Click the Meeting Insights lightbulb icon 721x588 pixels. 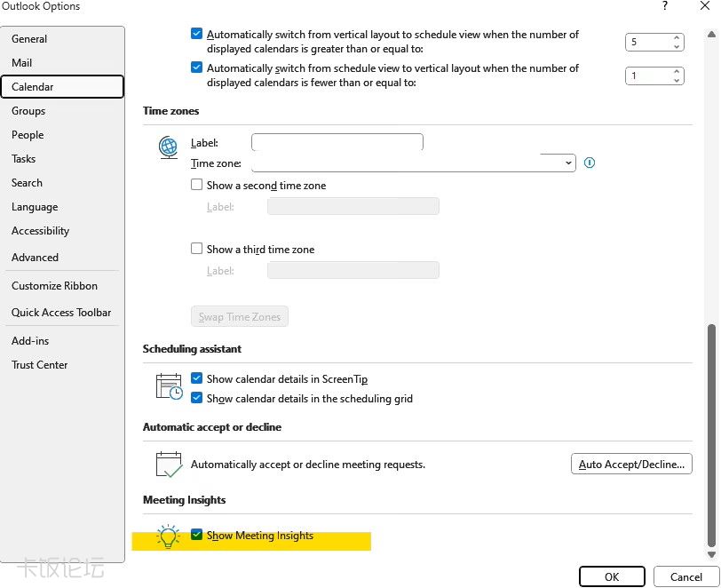[x=168, y=536]
